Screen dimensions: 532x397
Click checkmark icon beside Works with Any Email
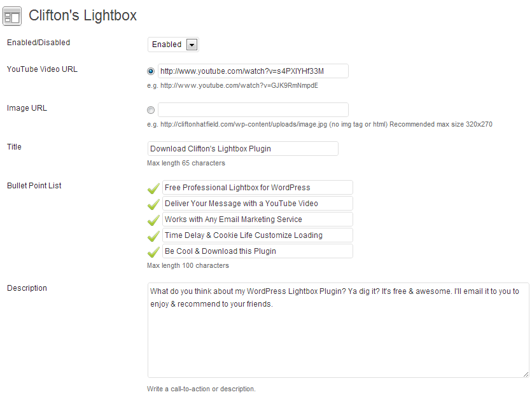coord(154,220)
